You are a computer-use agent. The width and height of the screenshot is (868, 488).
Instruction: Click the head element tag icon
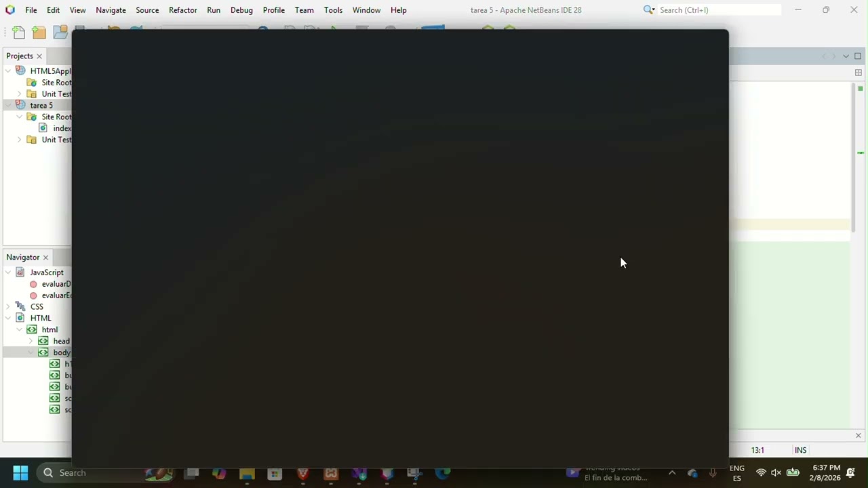pos(43,341)
